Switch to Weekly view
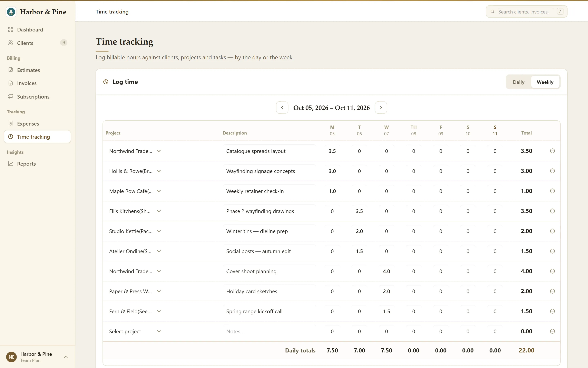Viewport: 588px width, 368px height. (545, 82)
